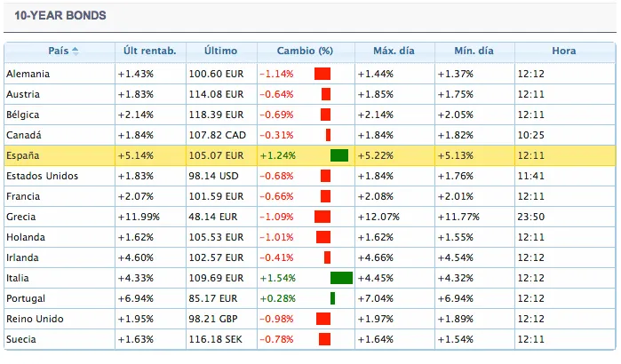Image resolution: width=621 pixels, height=364 pixels.
Task: Click the green change bar for España
Action: pos(338,155)
